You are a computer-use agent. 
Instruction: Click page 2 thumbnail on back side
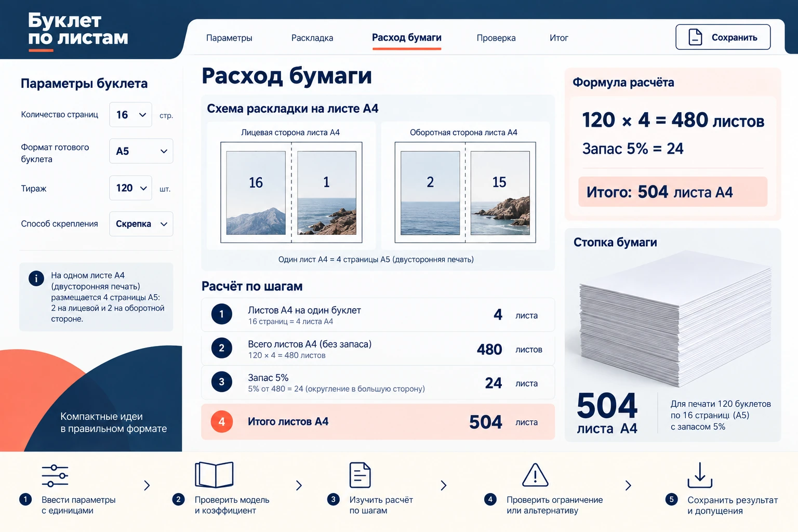pos(430,193)
